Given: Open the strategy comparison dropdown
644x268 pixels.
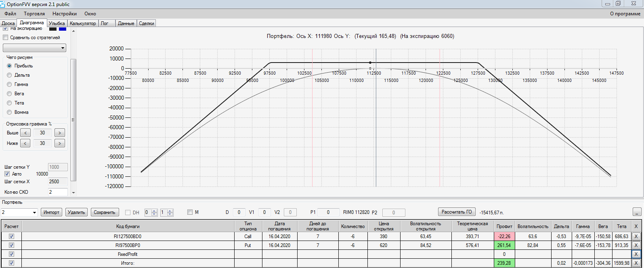Looking at the screenshot, I should pyautogui.click(x=35, y=48).
